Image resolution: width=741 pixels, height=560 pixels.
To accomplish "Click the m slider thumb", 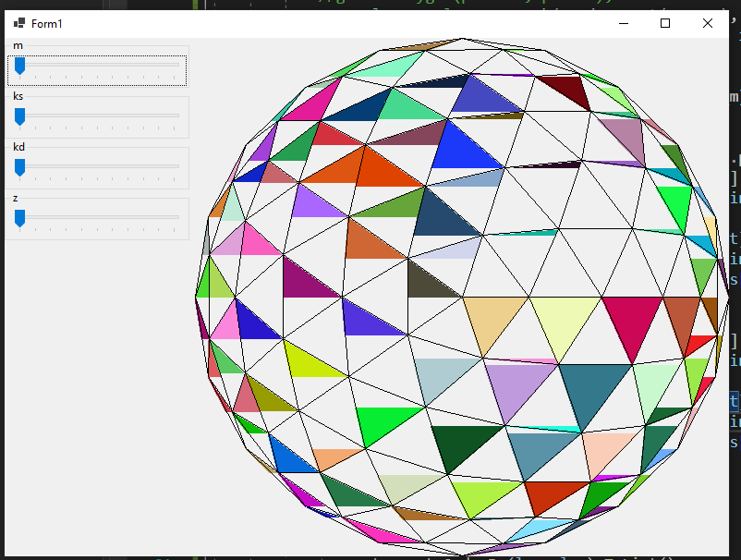I will [19, 66].
